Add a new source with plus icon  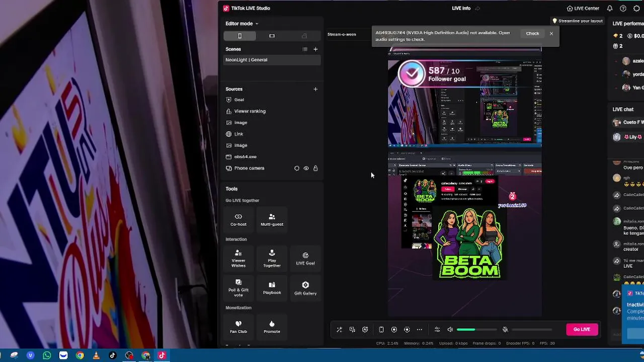click(x=315, y=89)
